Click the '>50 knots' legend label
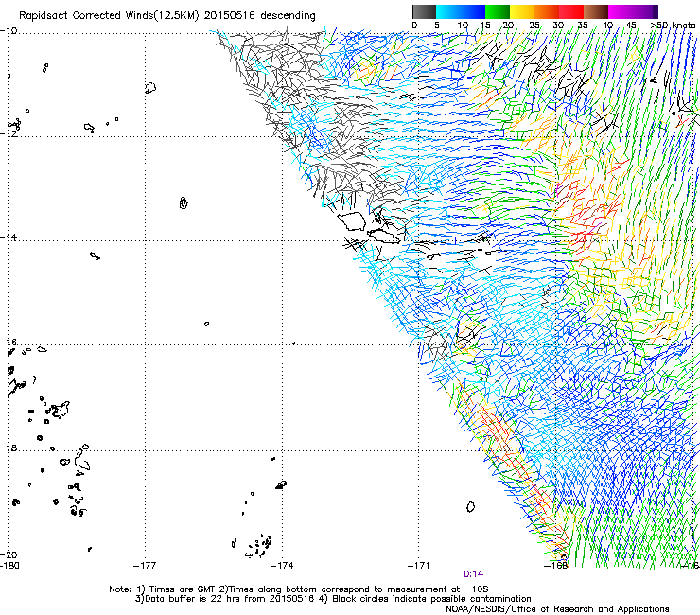This screenshot has width=700, height=615. tap(673, 26)
